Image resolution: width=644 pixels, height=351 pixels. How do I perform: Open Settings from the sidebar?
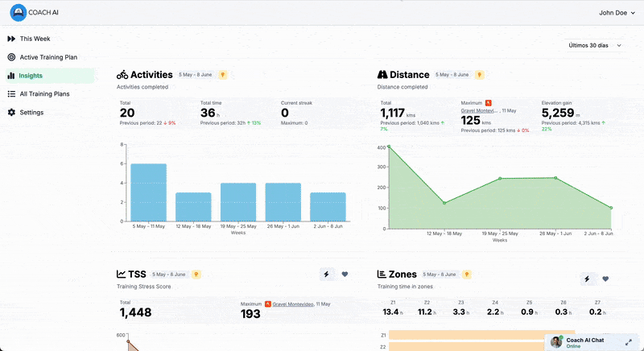coord(31,113)
